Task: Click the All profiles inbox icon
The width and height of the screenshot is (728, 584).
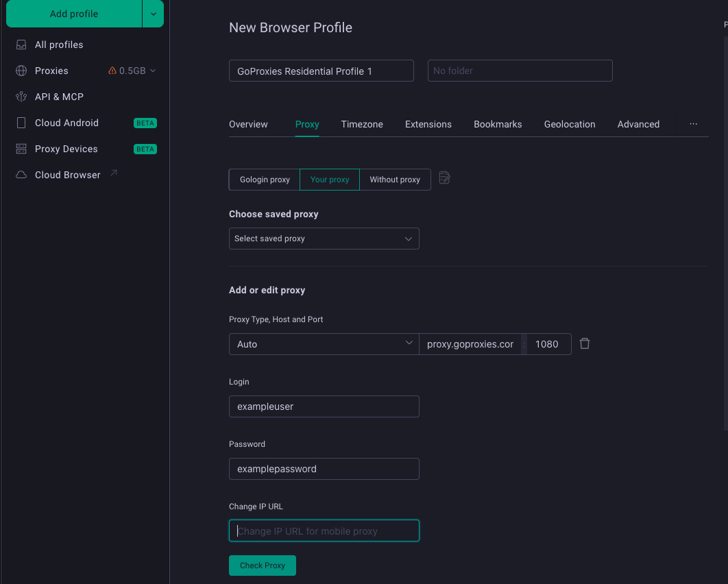Action: 21,45
